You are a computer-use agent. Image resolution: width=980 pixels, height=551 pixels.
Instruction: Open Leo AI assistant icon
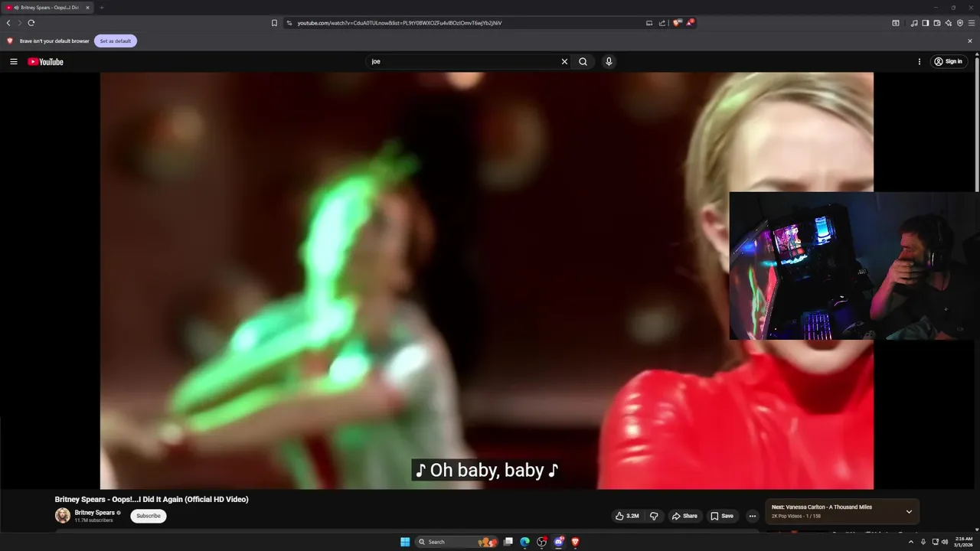(949, 23)
